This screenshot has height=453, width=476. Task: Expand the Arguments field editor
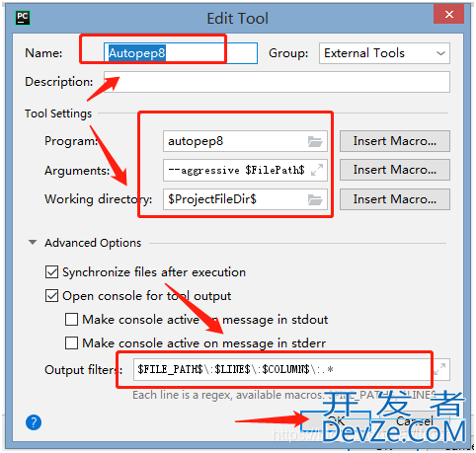tap(317, 170)
